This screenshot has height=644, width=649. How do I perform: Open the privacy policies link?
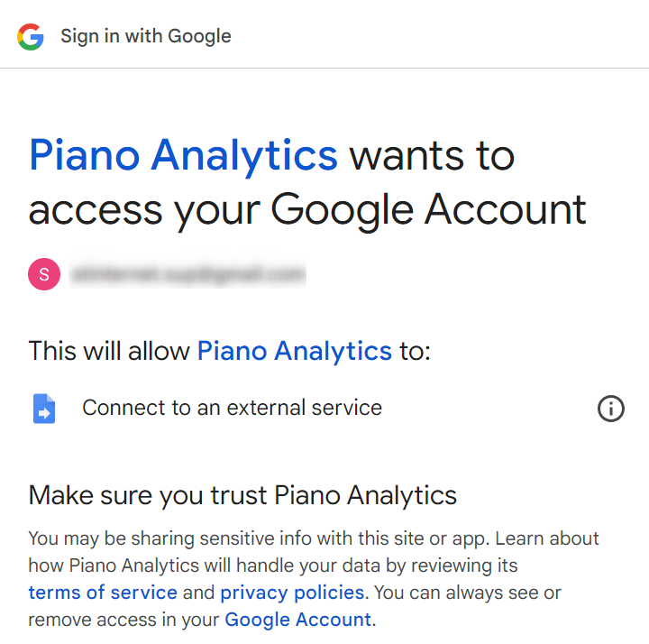292,593
